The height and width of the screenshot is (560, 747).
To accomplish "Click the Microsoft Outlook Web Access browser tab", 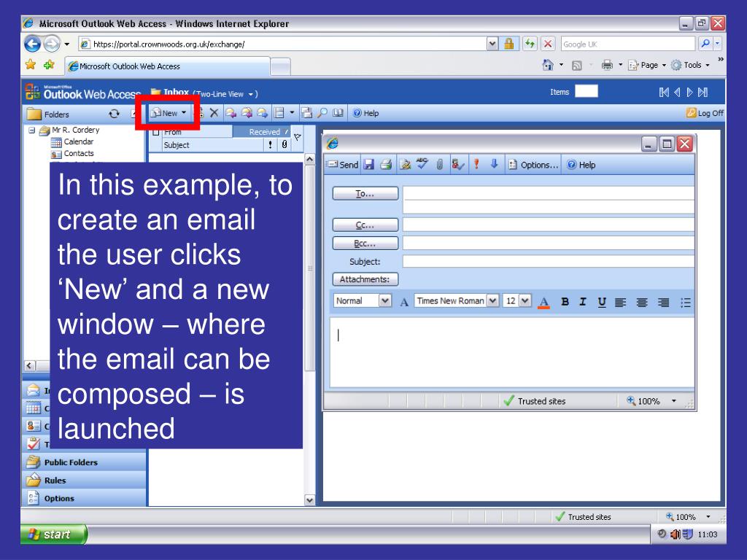I will (x=167, y=66).
